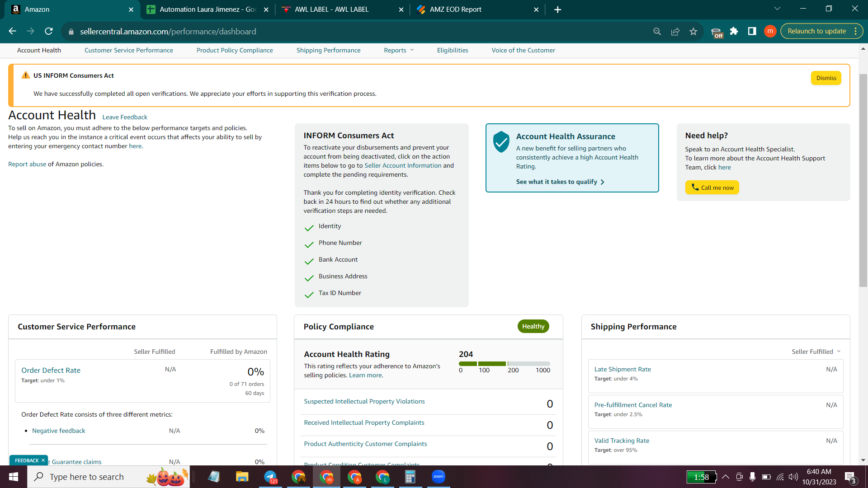Open the extension showing the Off badge

[717, 32]
